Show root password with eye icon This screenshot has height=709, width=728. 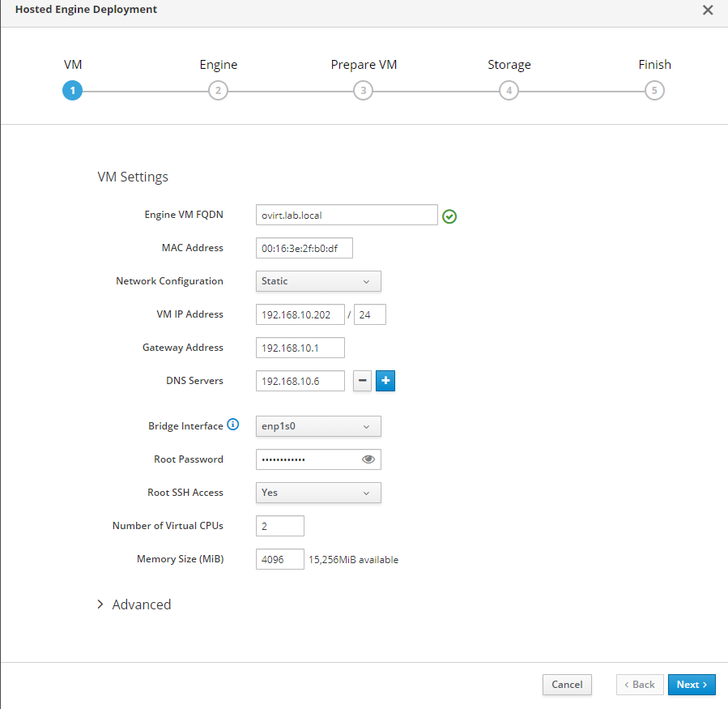[368, 459]
